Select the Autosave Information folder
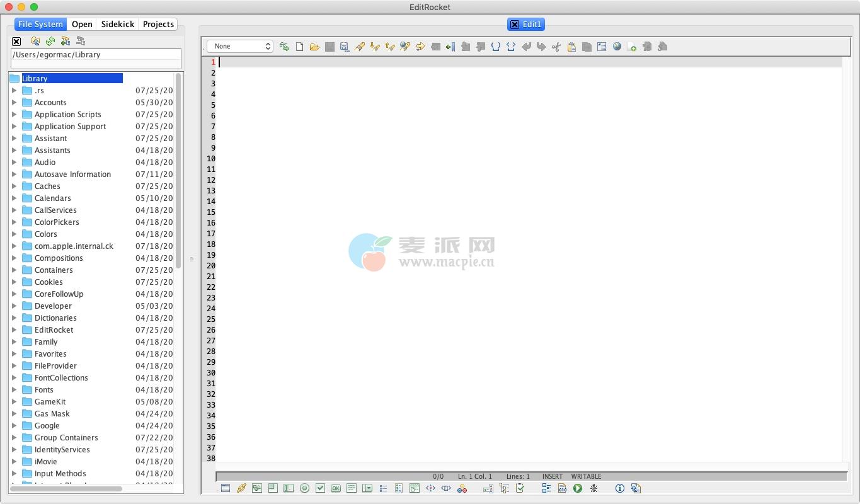Viewport: 860px width, 504px height. tap(72, 175)
